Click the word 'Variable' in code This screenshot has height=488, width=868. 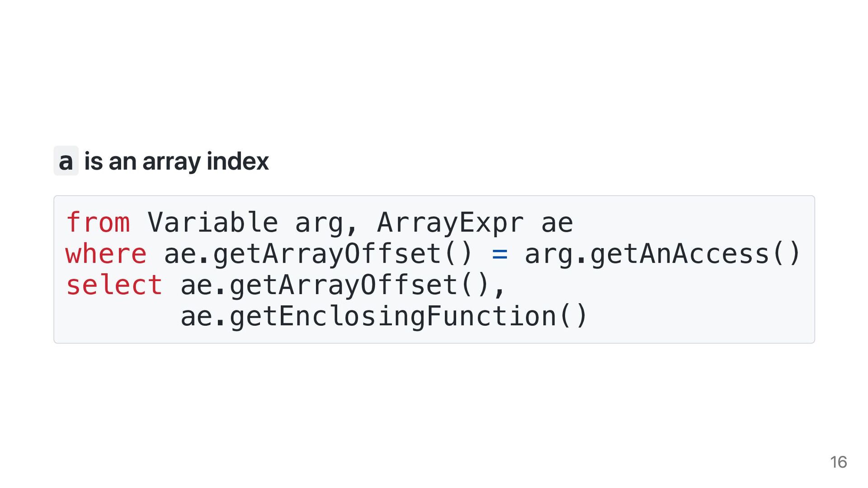tap(212, 222)
